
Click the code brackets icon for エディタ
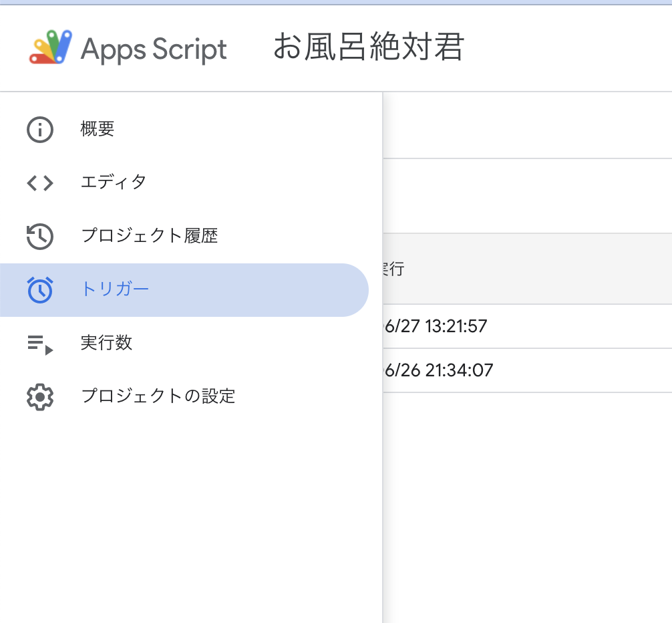click(x=40, y=182)
